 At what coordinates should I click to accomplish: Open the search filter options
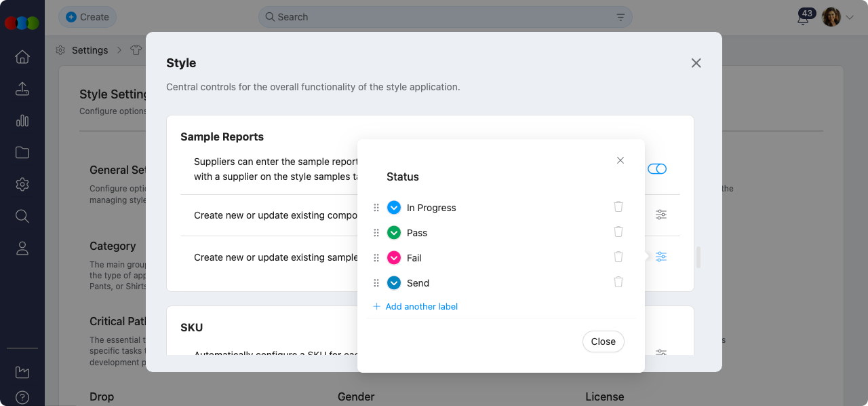click(620, 17)
